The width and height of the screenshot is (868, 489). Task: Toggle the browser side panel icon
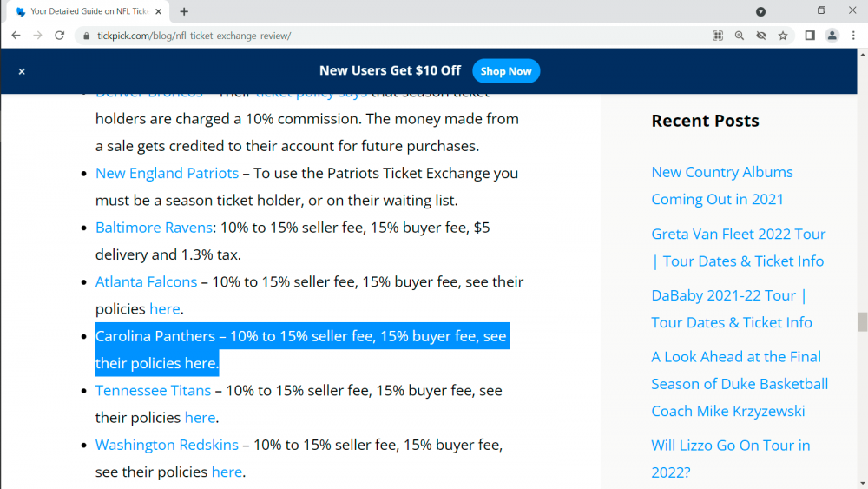809,36
